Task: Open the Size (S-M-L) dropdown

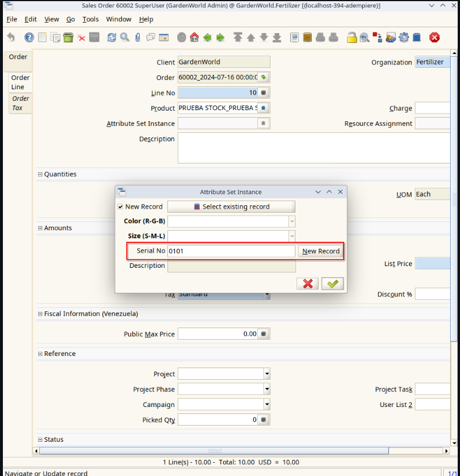Action: (x=291, y=236)
